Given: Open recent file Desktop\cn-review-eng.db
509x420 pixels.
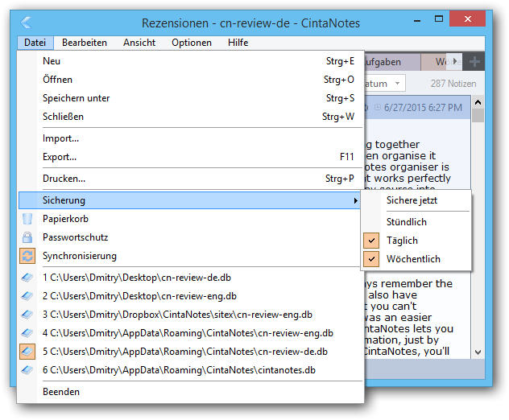Looking at the screenshot, I should pyautogui.click(x=190, y=296).
